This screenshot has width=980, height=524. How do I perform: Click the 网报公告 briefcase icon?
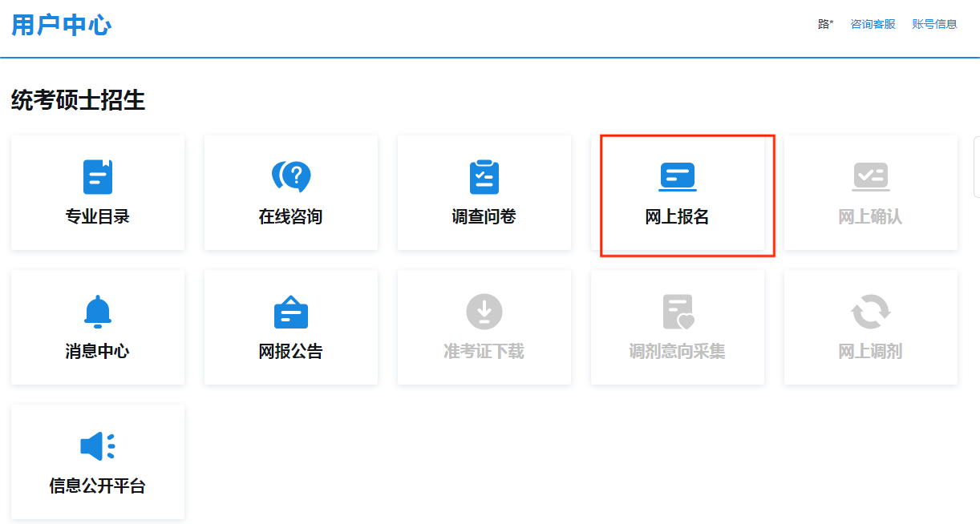tap(291, 312)
